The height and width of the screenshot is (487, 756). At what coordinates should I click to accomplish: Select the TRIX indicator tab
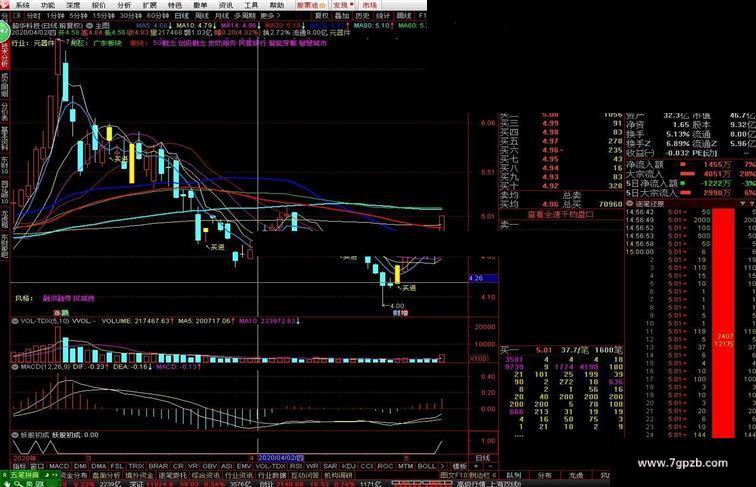coord(136,466)
